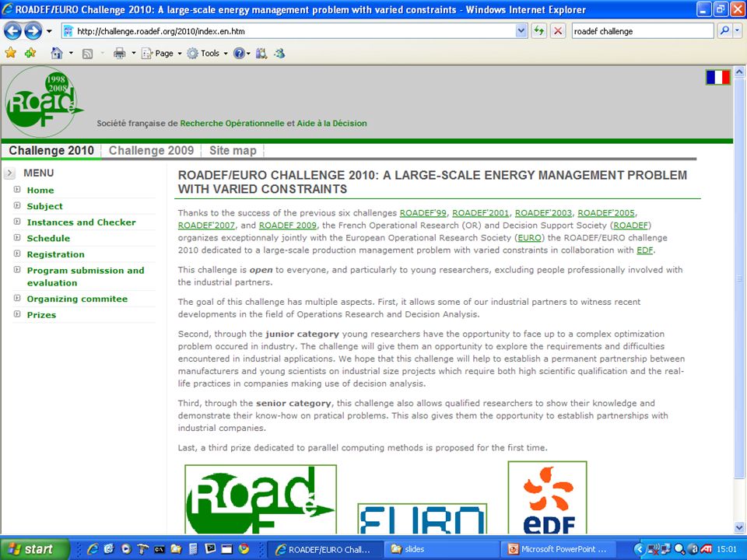Follow the ROADEF'2005 link
The image size is (747, 560).
(606, 213)
